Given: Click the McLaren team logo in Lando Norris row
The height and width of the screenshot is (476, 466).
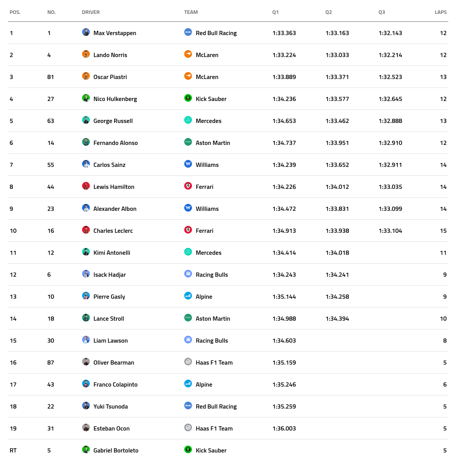Looking at the screenshot, I should click(188, 54).
